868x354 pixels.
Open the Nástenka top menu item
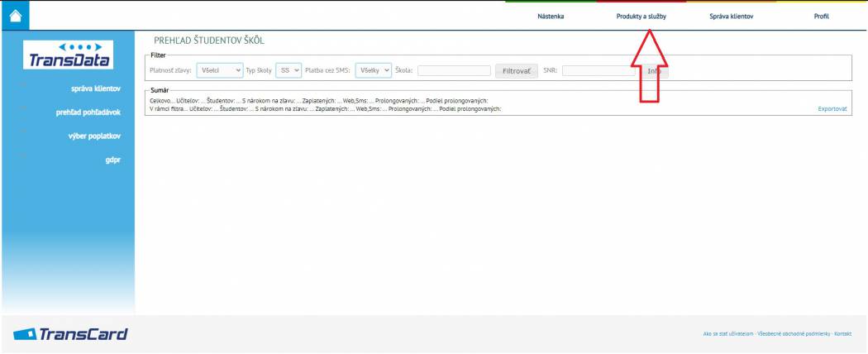tap(551, 17)
